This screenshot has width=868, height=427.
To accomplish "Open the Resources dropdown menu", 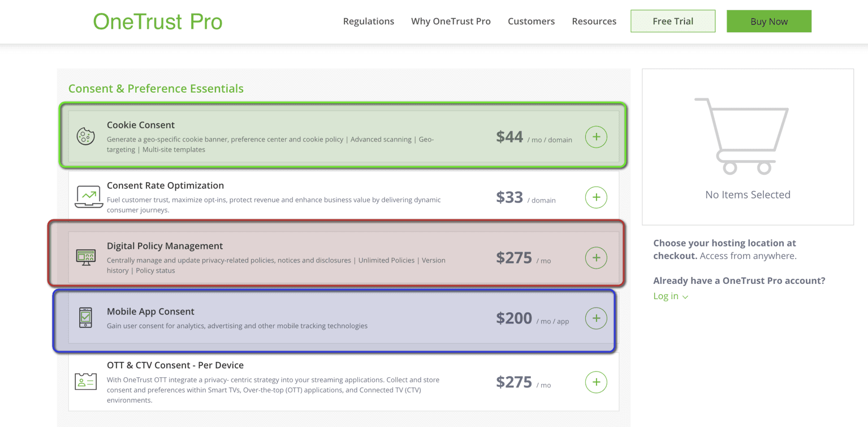I will click(x=594, y=21).
